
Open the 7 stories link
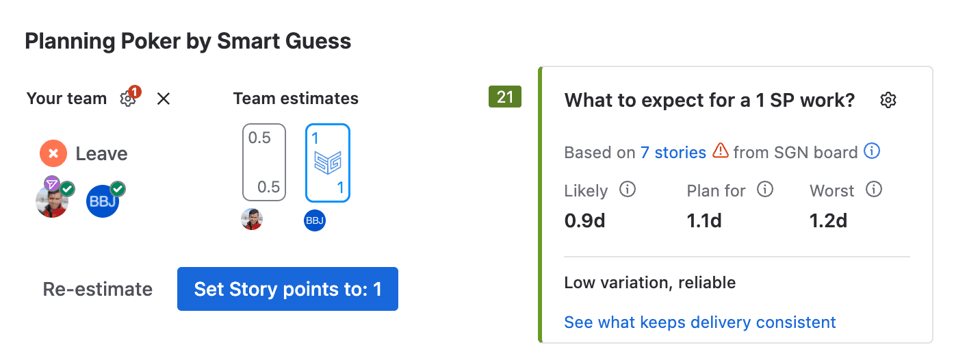[x=673, y=152]
